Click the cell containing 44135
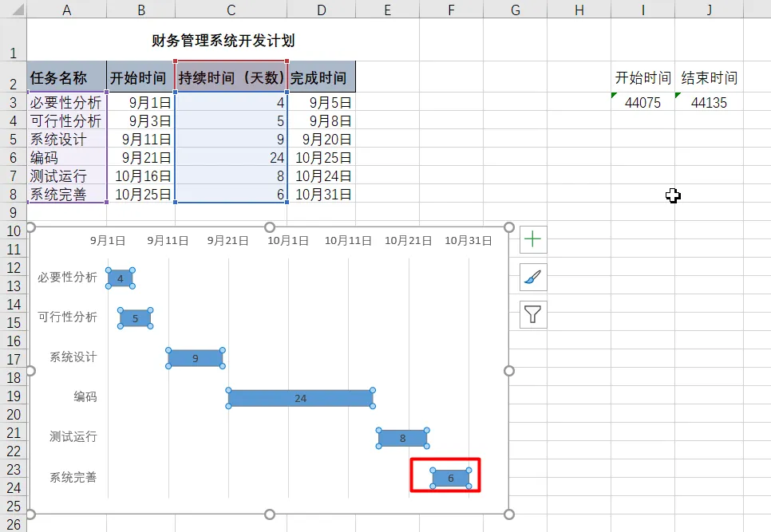This screenshot has height=532, width=771. coord(709,102)
